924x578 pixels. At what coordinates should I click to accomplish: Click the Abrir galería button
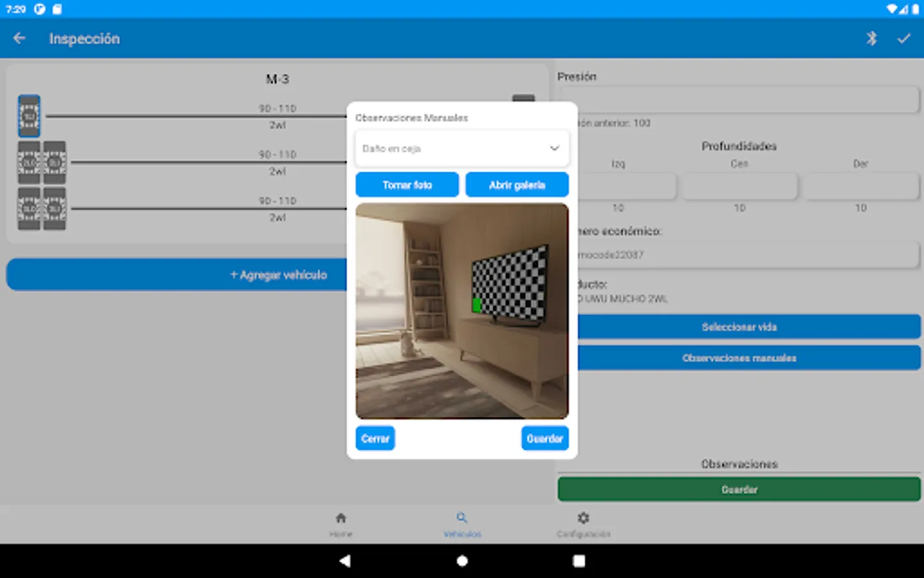517,185
